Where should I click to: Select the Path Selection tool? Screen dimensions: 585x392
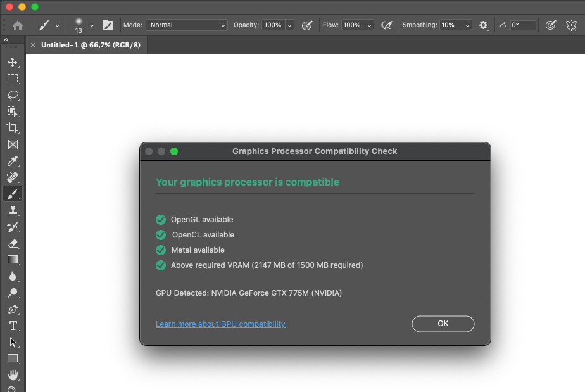point(13,343)
